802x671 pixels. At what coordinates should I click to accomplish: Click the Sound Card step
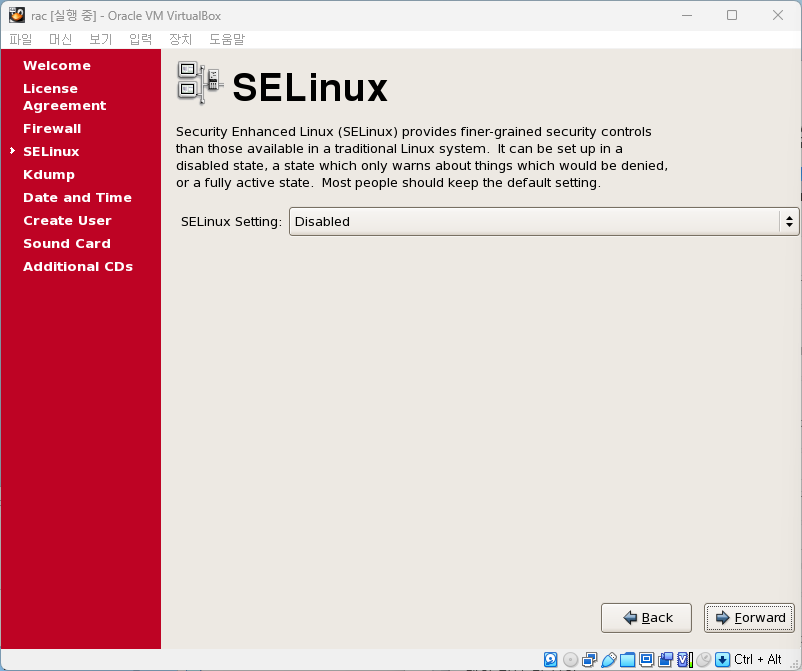click(x=66, y=243)
